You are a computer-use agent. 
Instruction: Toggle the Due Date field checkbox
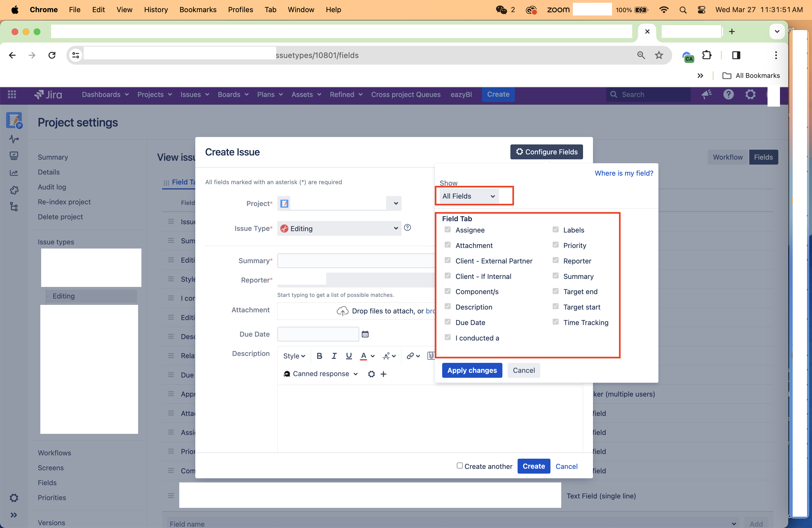[448, 322]
